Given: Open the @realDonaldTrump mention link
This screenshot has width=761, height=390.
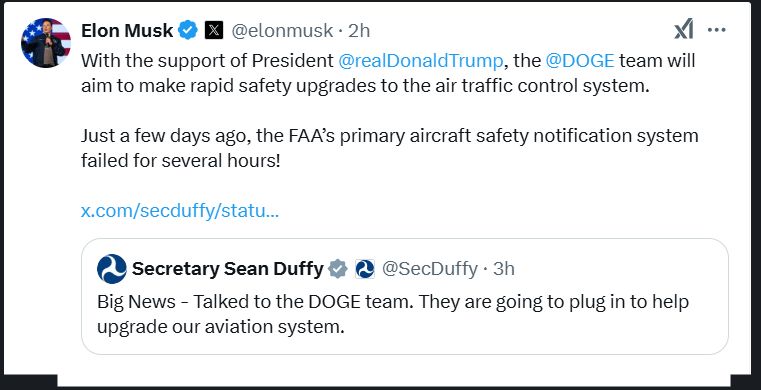Looking at the screenshot, I should [420, 61].
